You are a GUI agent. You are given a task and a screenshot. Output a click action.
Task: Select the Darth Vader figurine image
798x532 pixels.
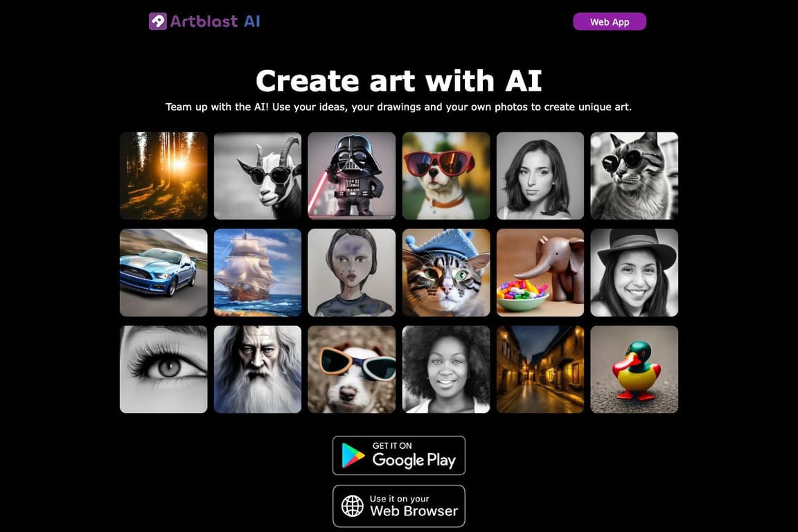352,176
